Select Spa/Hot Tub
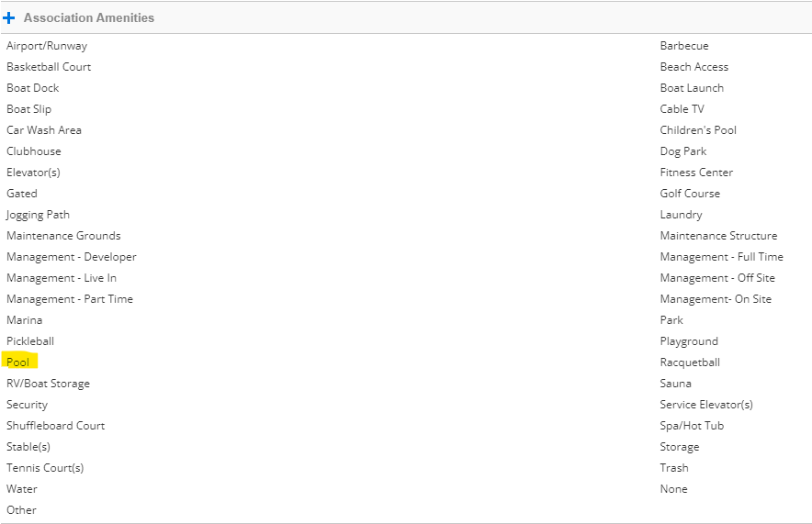Screen dimensions: 812x524 (692, 426)
